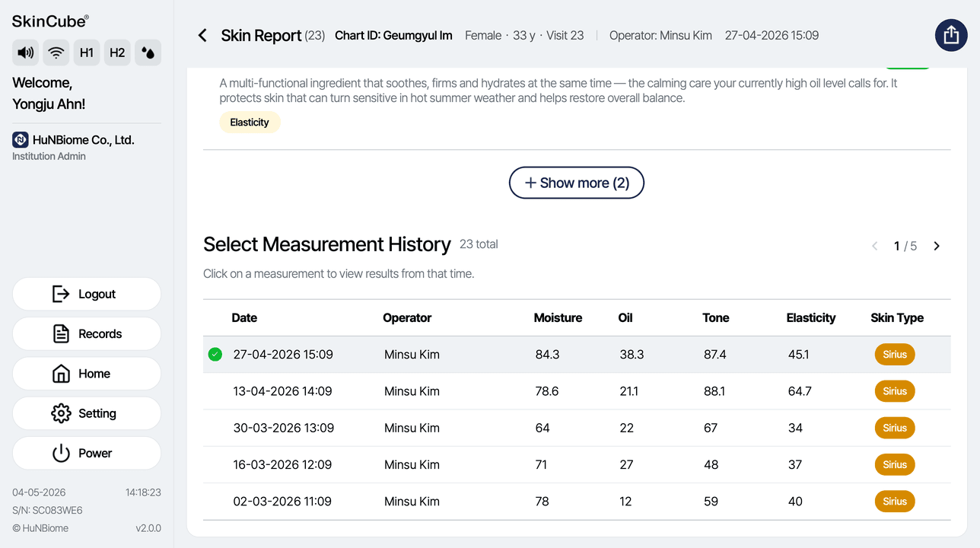The image size is (980, 548).
Task: Open the Records page
Action: tap(87, 333)
